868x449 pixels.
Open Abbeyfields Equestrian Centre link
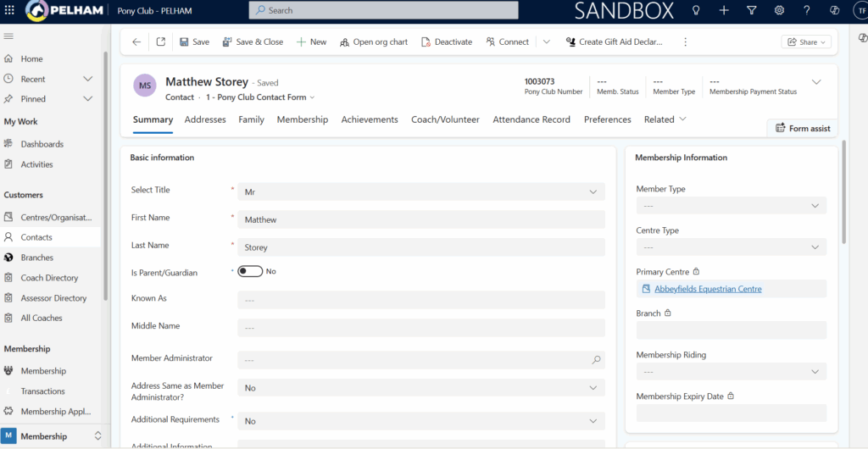(x=708, y=289)
